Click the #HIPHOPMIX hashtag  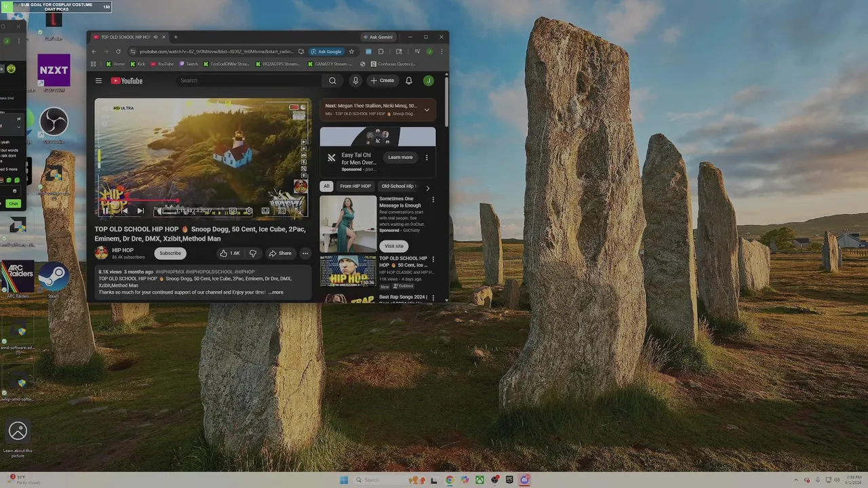pyautogui.click(x=170, y=272)
